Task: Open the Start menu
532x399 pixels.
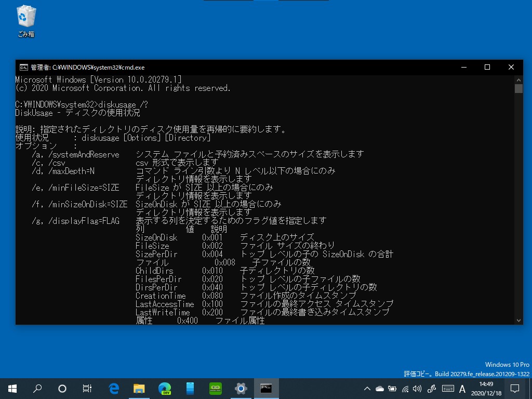Action: [x=11, y=388]
